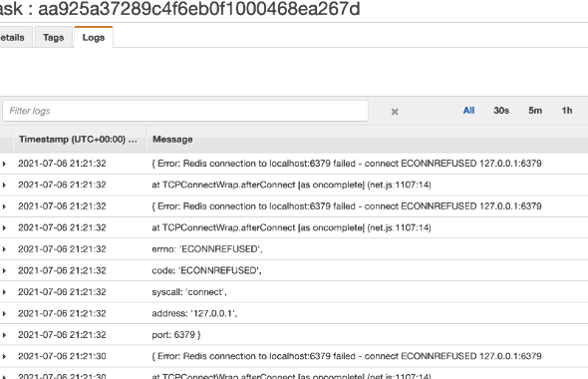The height and width of the screenshot is (379, 588).
Task: Sort by the Timestamp (UTC+00:00) column header
Action: point(78,140)
